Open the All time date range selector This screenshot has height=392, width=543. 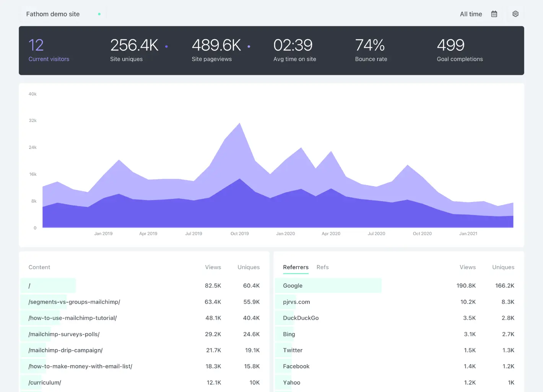click(x=471, y=14)
